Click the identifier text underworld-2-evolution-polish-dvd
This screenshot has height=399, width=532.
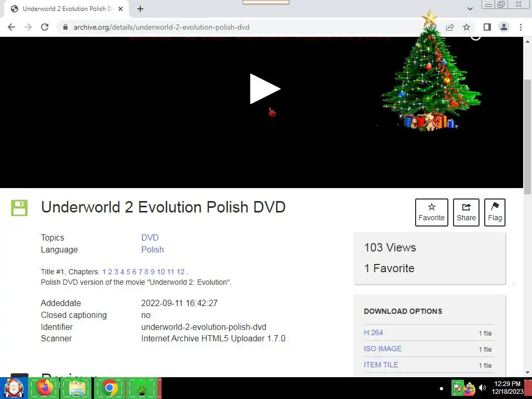[x=204, y=327]
